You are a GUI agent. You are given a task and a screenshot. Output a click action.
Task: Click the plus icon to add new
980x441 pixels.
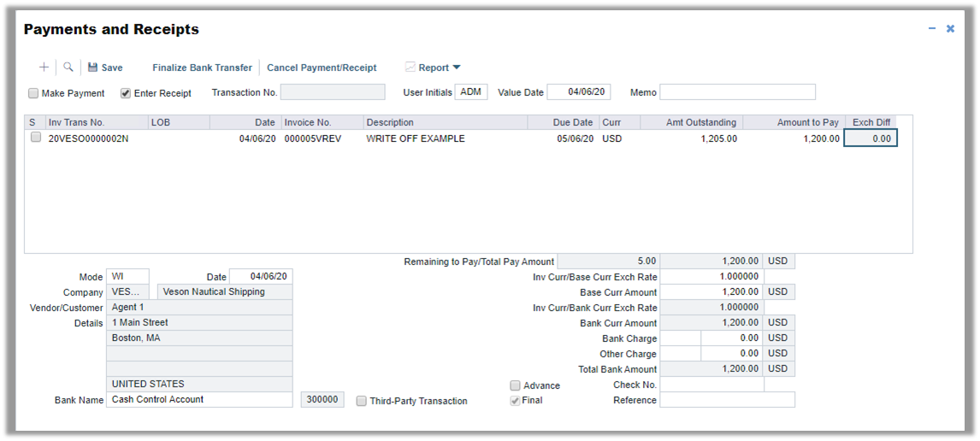point(44,68)
